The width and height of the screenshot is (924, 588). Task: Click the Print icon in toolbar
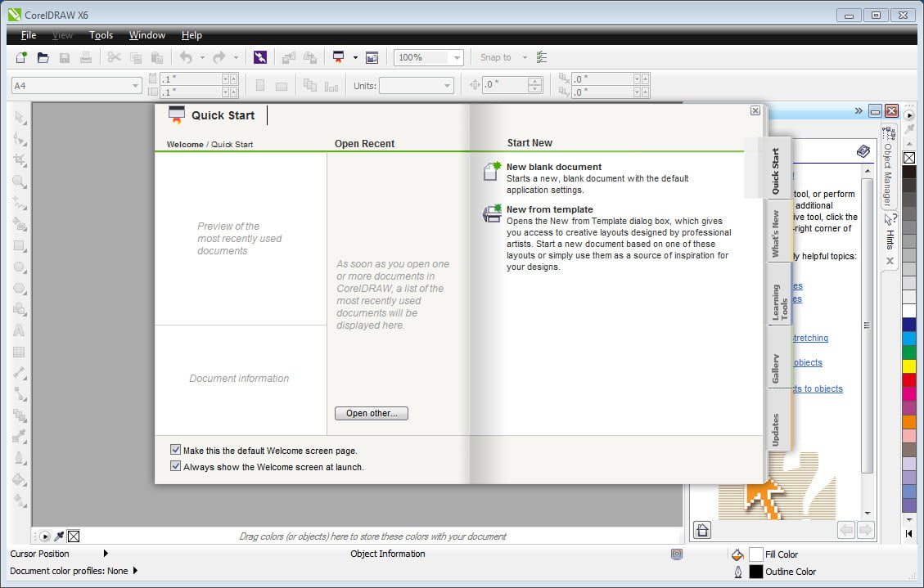click(86, 57)
